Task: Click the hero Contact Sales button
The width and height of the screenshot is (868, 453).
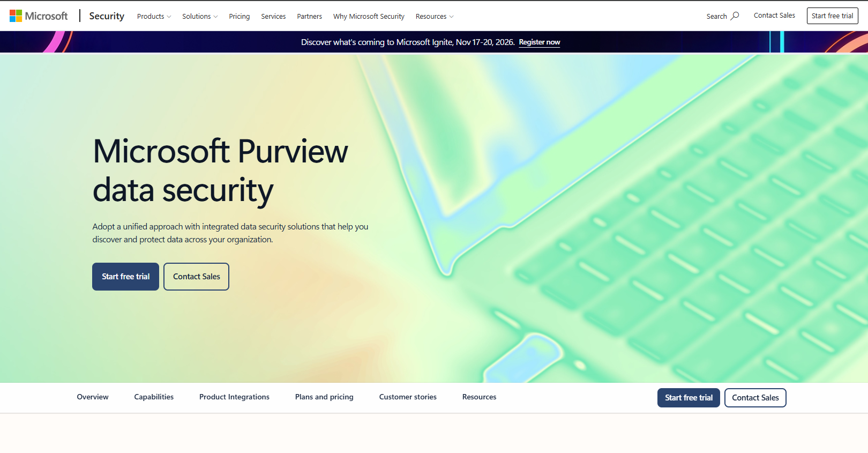Action: pyautogui.click(x=197, y=277)
